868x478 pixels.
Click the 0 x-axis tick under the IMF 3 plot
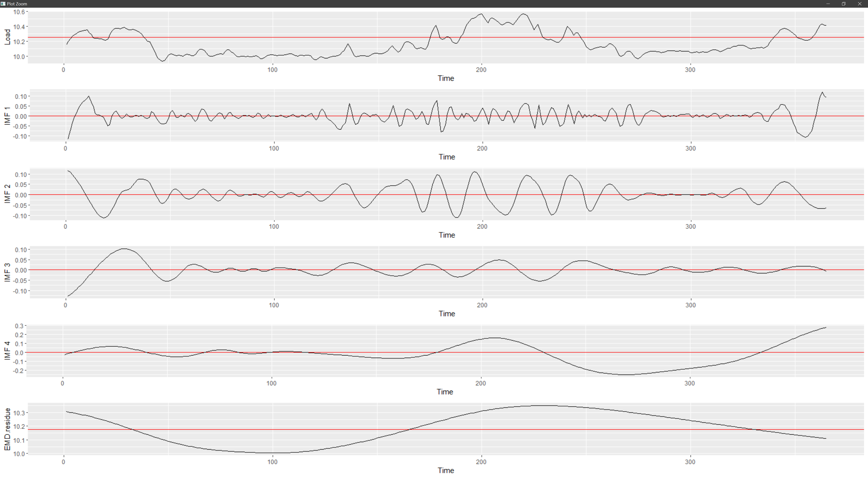65,305
